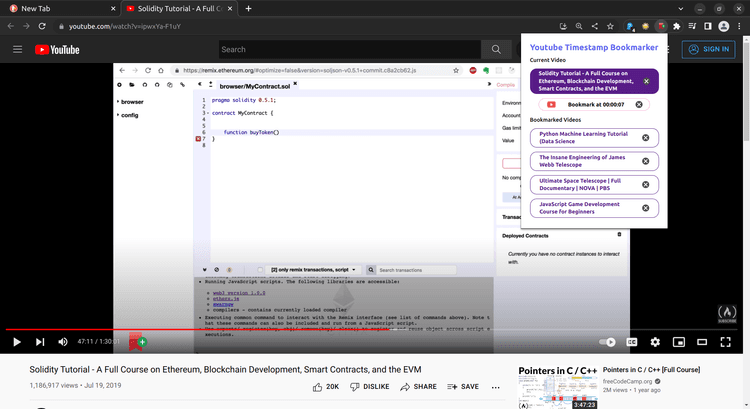
Task: Open the zoom control in the address bar
Action: click(579, 26)
